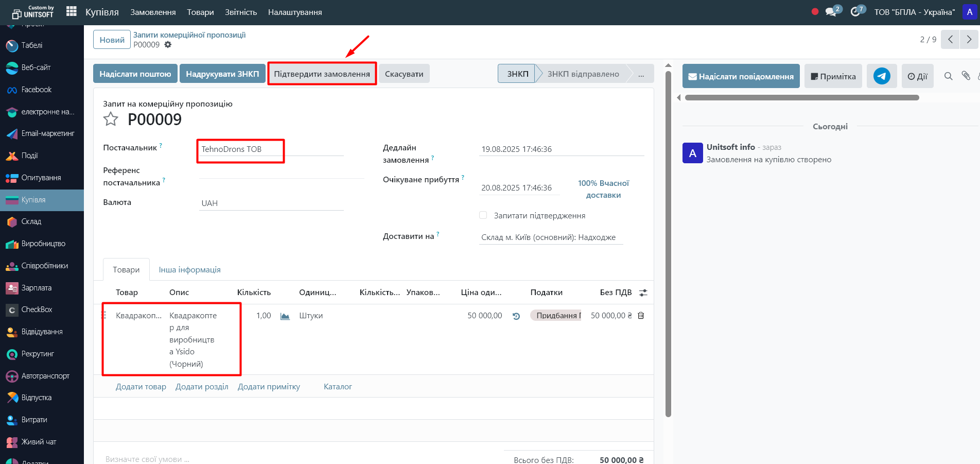Click the 'Додати товар' link

coord(141,387)
